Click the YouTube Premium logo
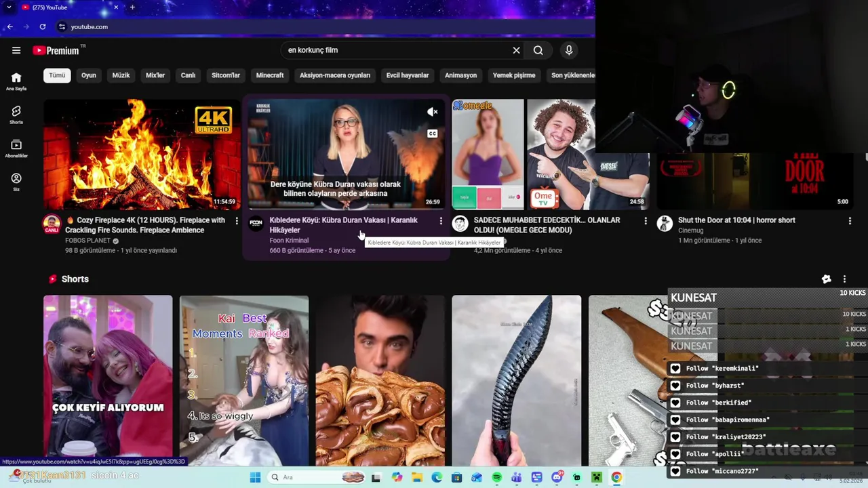The height and width of the screenshot is (488, 868). tap(56, 50)
